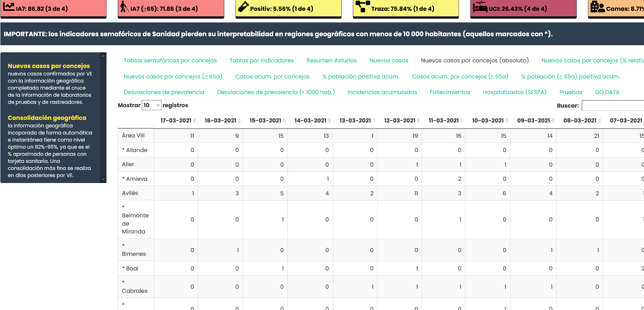
Task: Open the Casos acum. por concejos tab
Action: click(272, 77)
